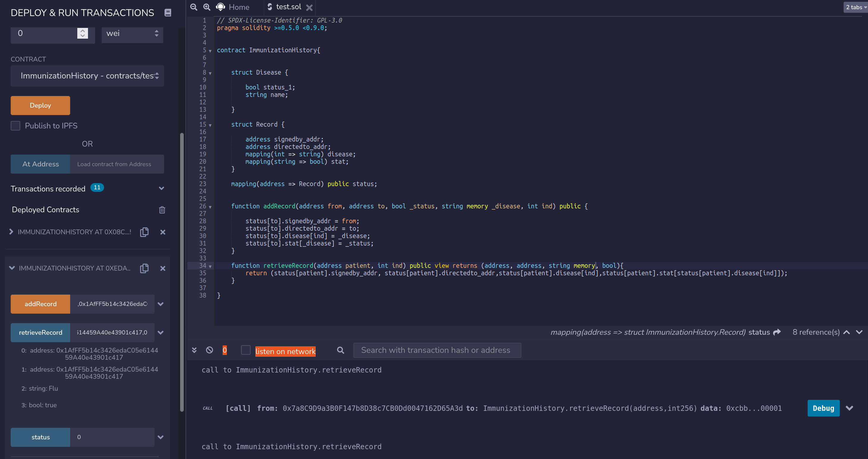
Task: Remove the IMMUNIZATIONHISTORY AT 0XEDA contract instance
Action: (x=163, y=268)
